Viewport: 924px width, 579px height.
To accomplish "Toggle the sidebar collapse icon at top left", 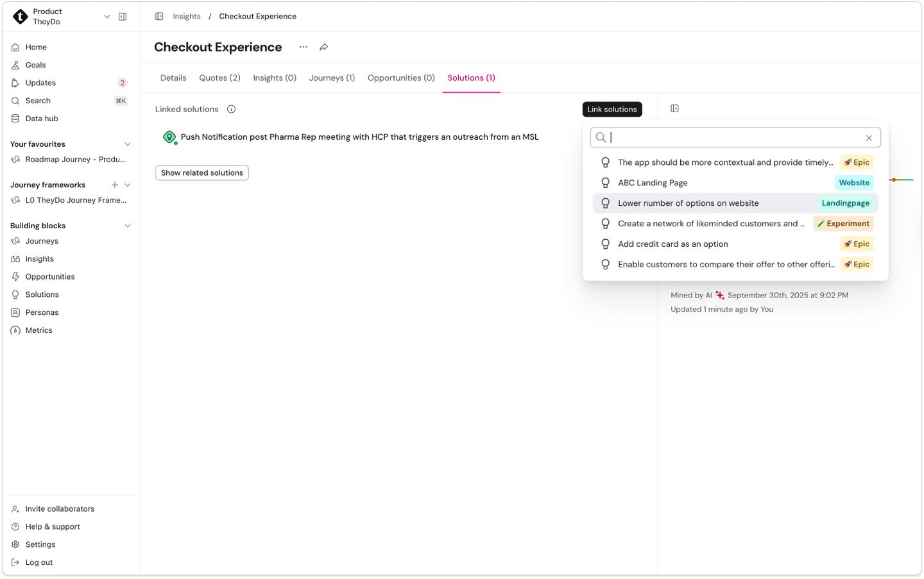I will coord(122,17).
